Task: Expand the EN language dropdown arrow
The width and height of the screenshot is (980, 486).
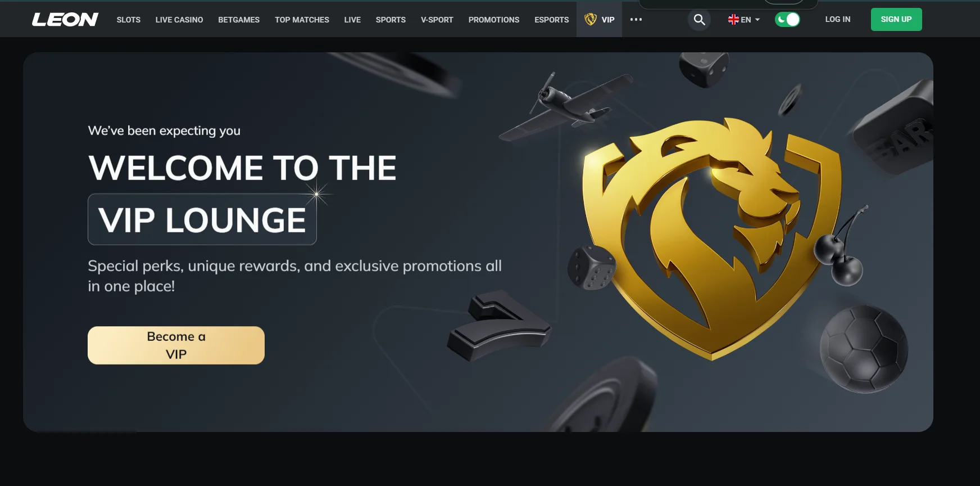Action: (757, 20)
